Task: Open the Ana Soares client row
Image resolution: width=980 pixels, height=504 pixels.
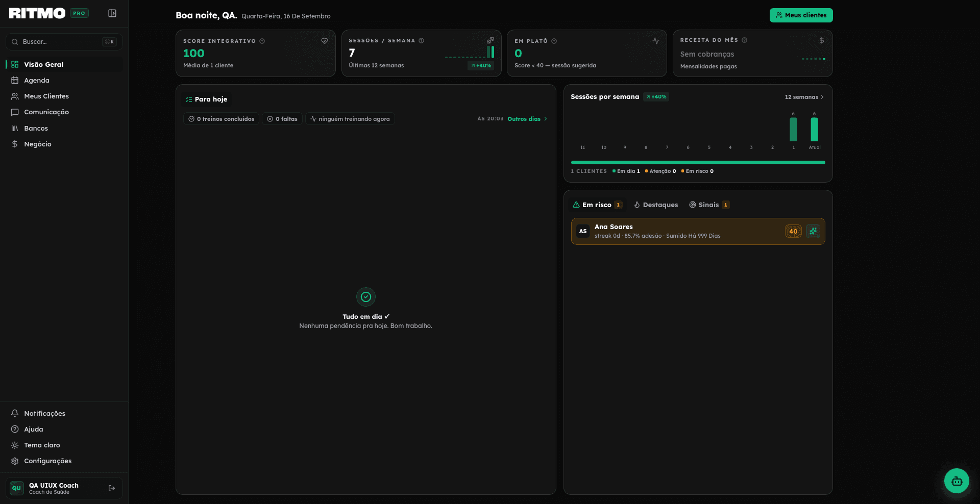Action: [x=698, y=232]
